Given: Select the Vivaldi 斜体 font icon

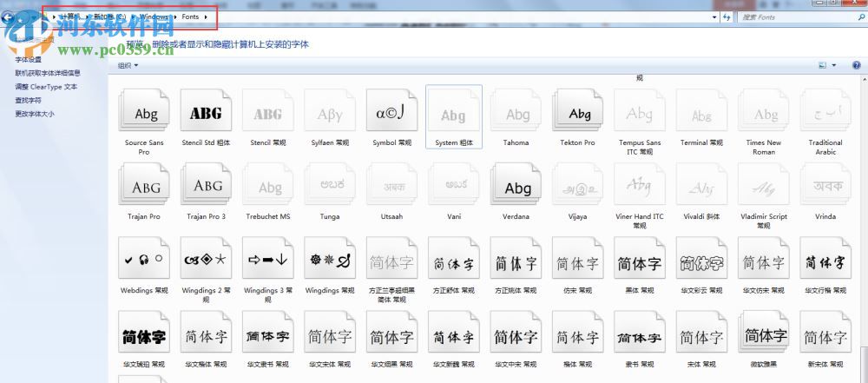Looking at the screenshot, I should pyautogui.click(x=702, y=184).
